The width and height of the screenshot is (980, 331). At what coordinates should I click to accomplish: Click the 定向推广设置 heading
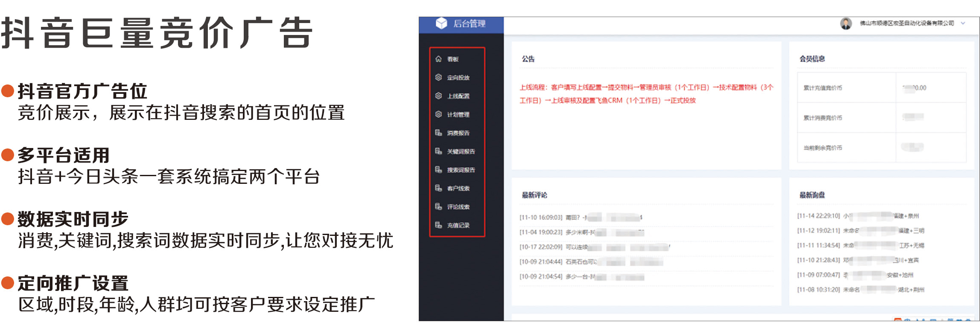click(73, 283)
